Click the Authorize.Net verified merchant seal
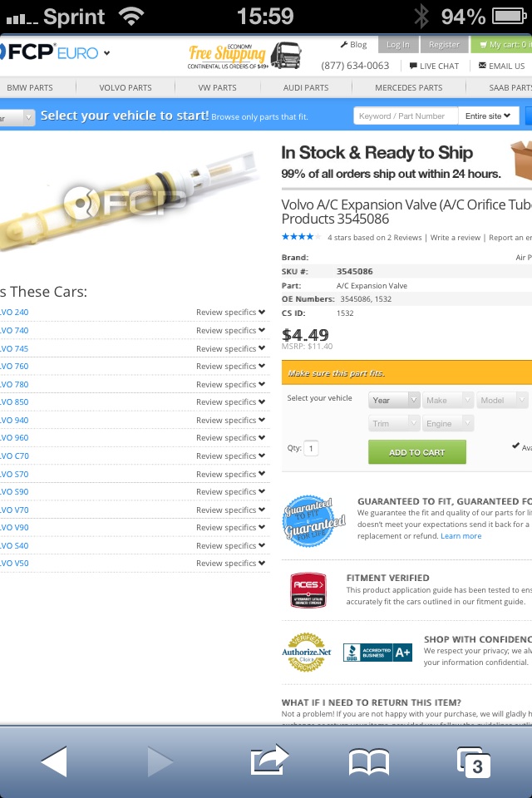Image resolution: width=532 pixels, height=798 pixels. 308,653
